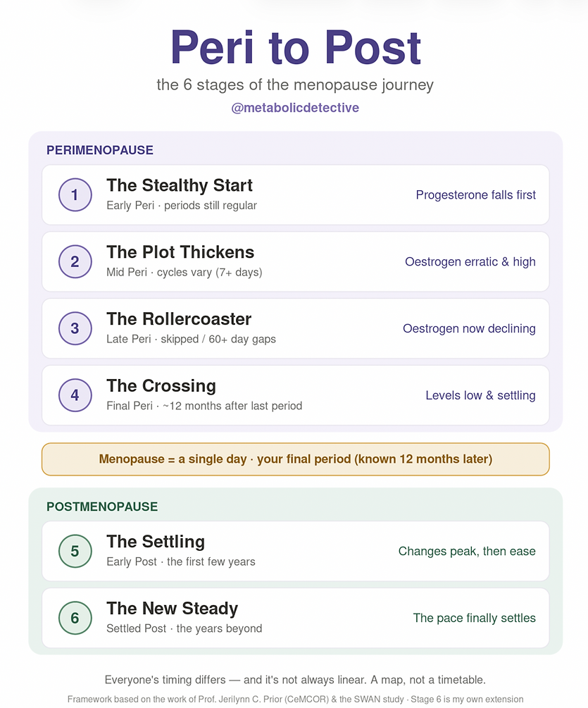The image size is (588, 708).
Task: Select The Plot Thickens heading
Action: click(x=180, y=252)
